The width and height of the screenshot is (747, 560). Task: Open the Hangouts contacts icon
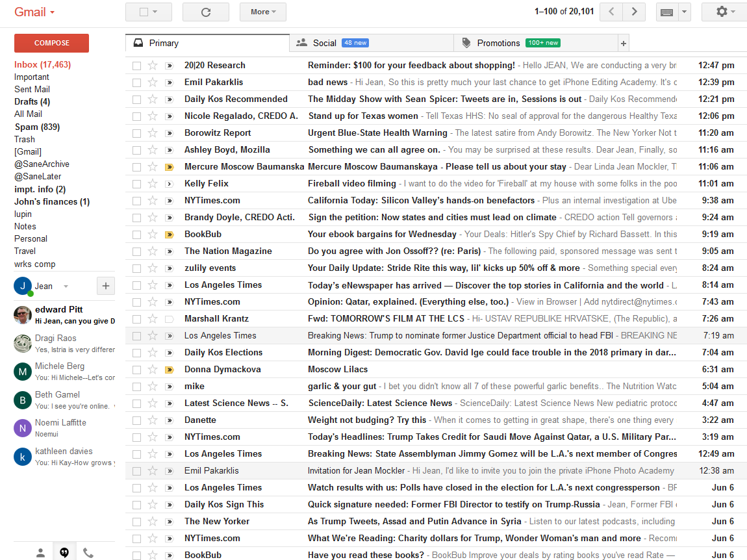point(40,553)
